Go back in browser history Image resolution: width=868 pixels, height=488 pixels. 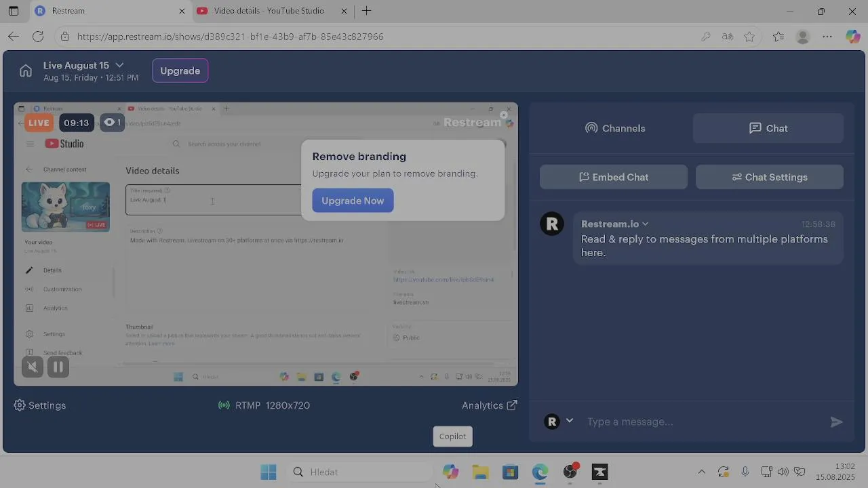coord(14,37)
